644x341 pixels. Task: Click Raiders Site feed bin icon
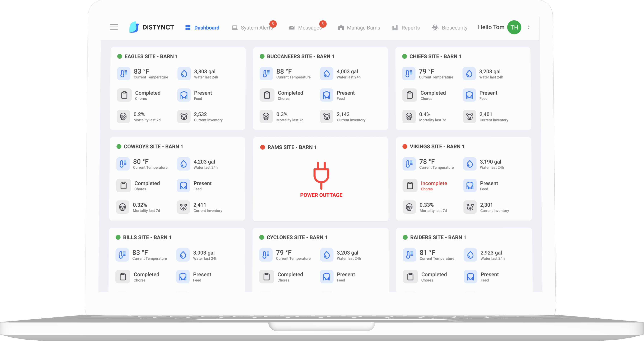[x=470, y=277]
